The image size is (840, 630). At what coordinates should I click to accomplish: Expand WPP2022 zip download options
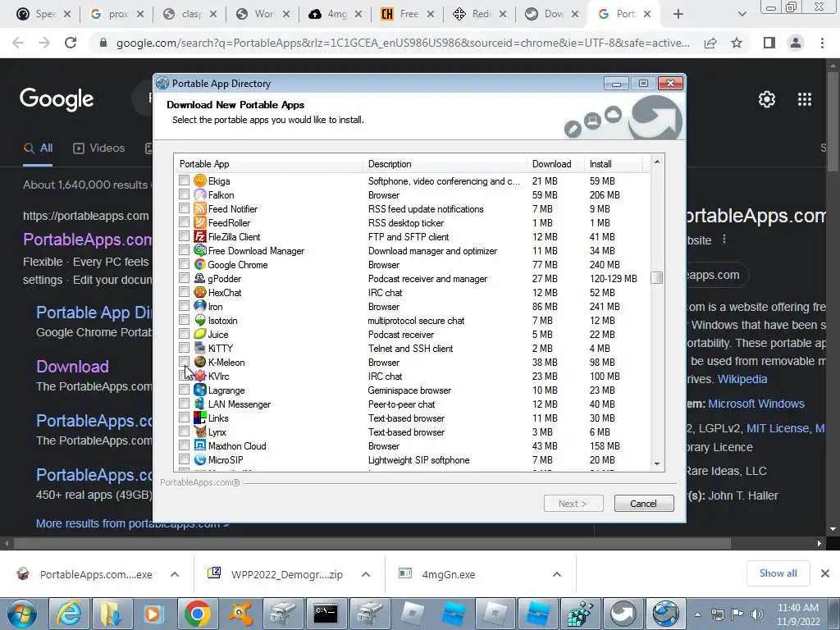pos(366,574)
